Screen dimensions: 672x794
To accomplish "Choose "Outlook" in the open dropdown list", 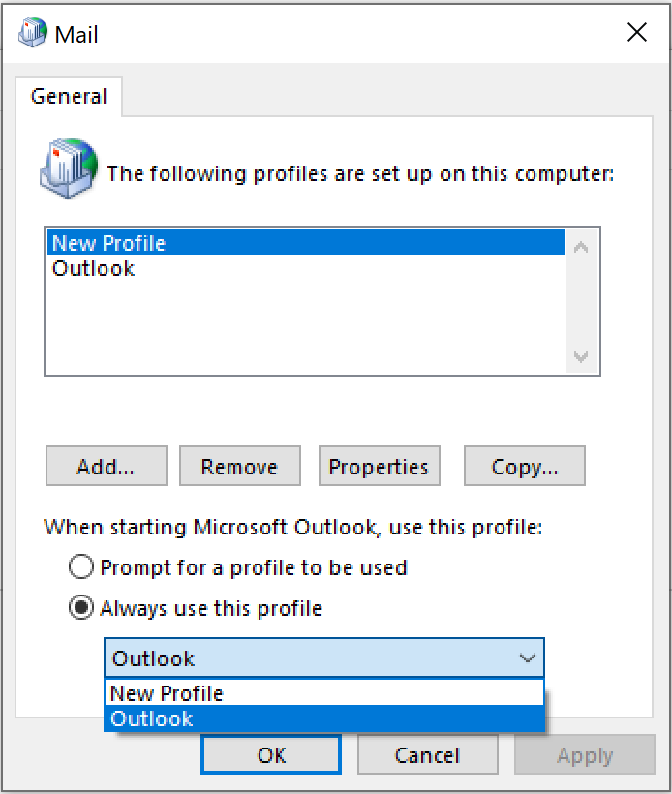I will click(x=324, y=718).
